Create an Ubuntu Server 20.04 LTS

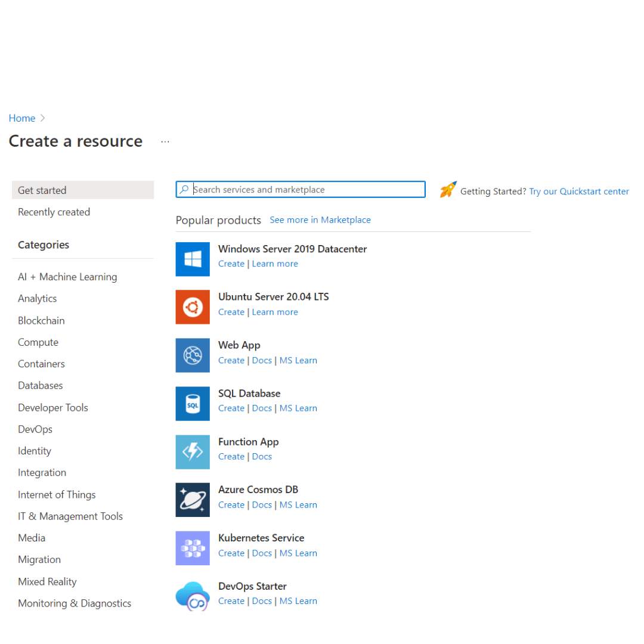(x=231, y=312)
